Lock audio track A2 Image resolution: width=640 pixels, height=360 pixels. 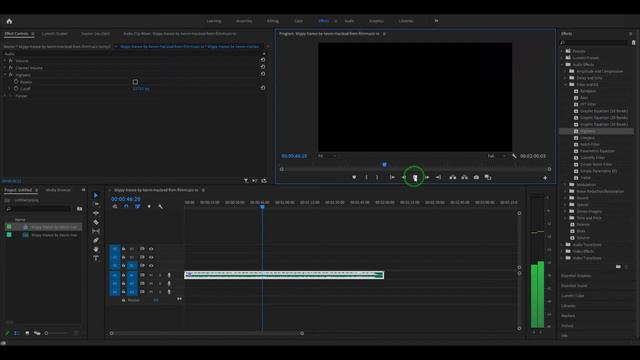[124, 283]
